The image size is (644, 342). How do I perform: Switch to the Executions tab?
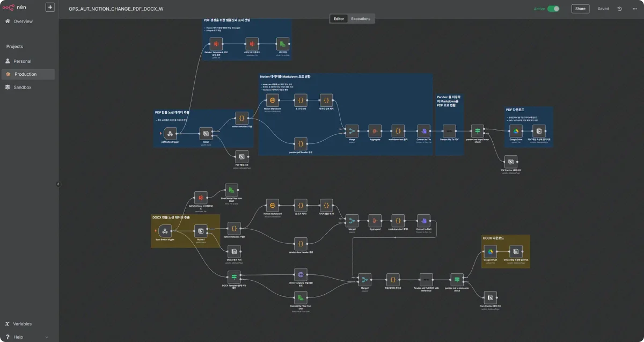[360, 19]
